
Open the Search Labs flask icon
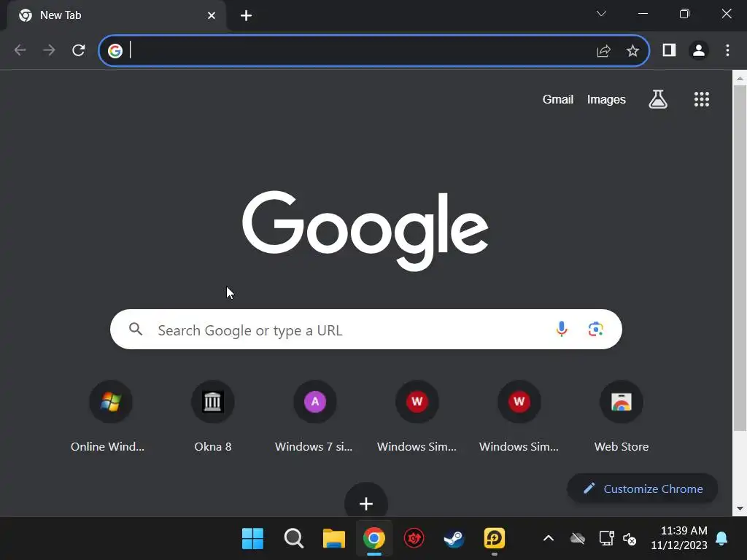(x=658, y=99)
